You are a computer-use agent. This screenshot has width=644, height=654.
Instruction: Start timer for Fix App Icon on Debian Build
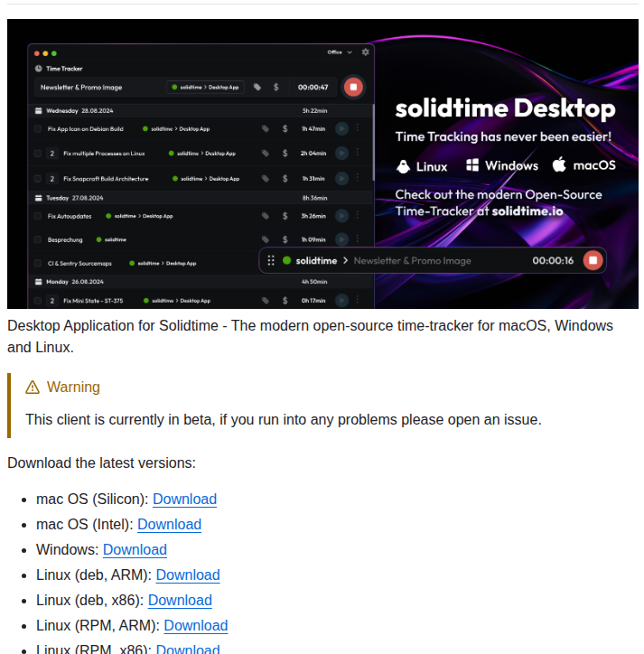click(341, 129)
